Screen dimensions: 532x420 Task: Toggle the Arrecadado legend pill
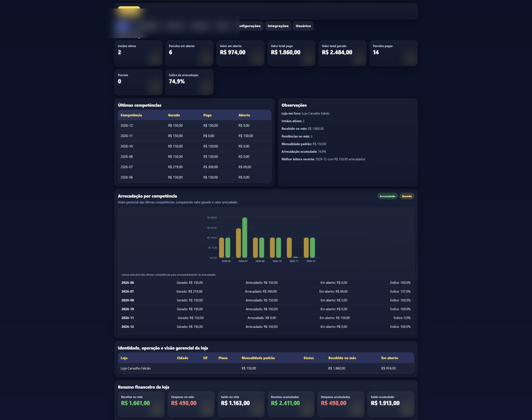[x=387, y=196]
